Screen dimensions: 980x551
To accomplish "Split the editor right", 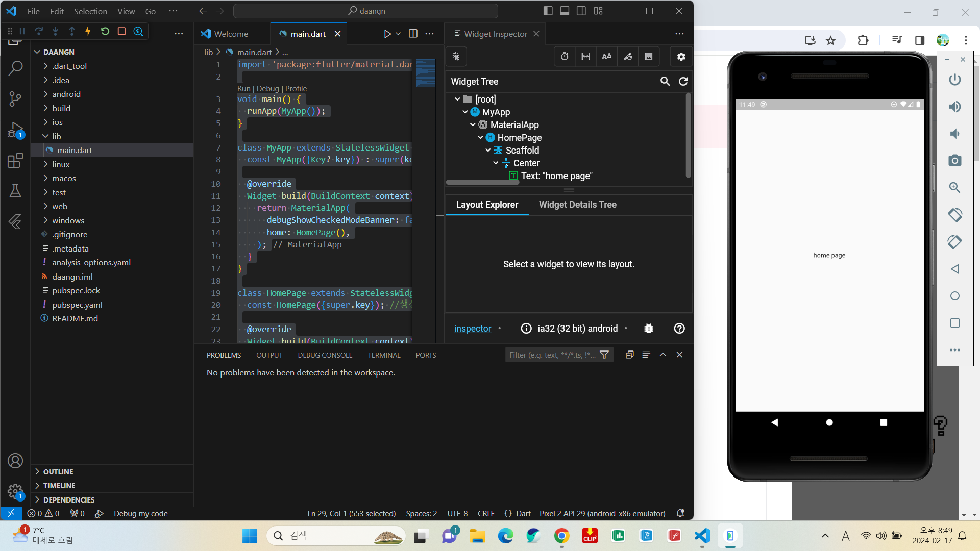I will (x=413, y=34).
